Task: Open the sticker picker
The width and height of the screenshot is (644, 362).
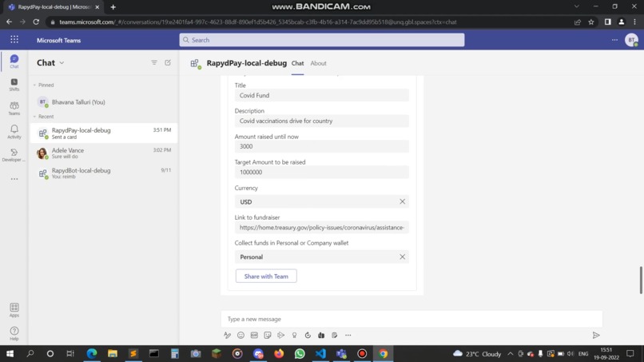Action: pyautogui.click(x=268, y=335)
